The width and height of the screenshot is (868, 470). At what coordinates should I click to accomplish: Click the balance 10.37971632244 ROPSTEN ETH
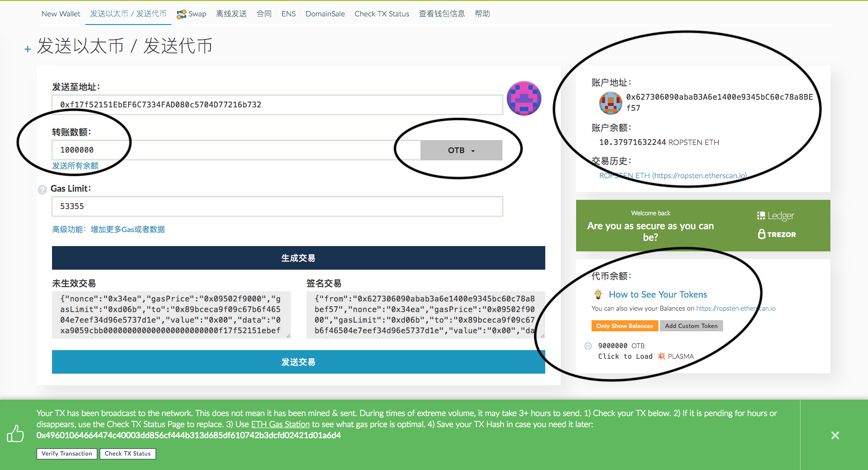click(x=659, y=143)
